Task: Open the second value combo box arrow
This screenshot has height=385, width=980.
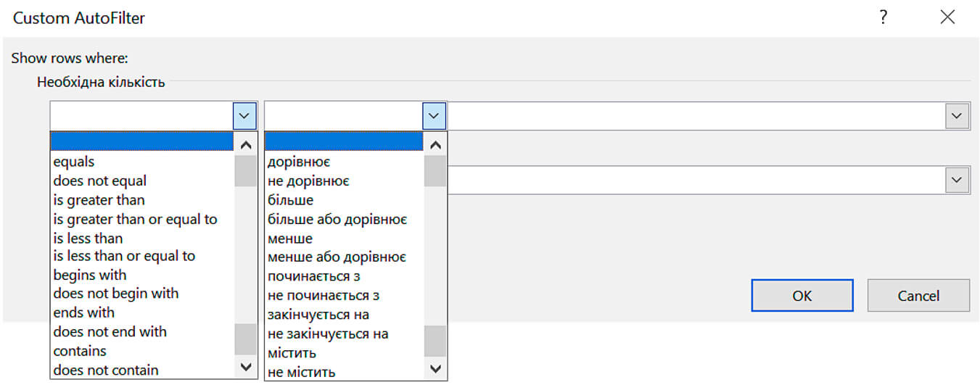Action: point(958,181)
